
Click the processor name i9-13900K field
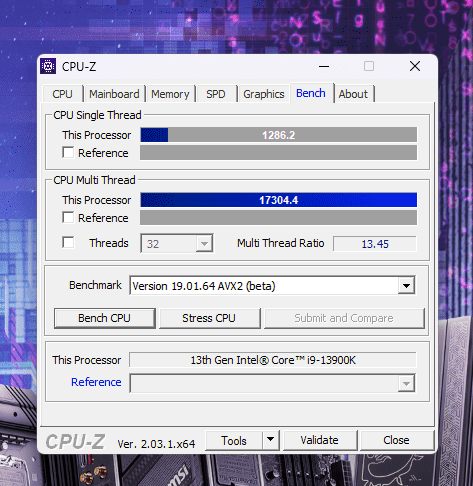point(273,360)
